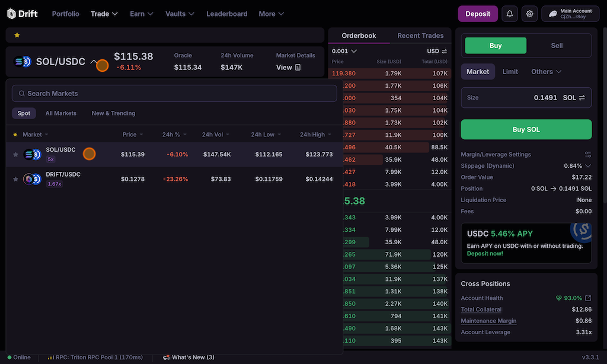Swap the SOL size unit
The image size is (607, 364).
(582, 98)
